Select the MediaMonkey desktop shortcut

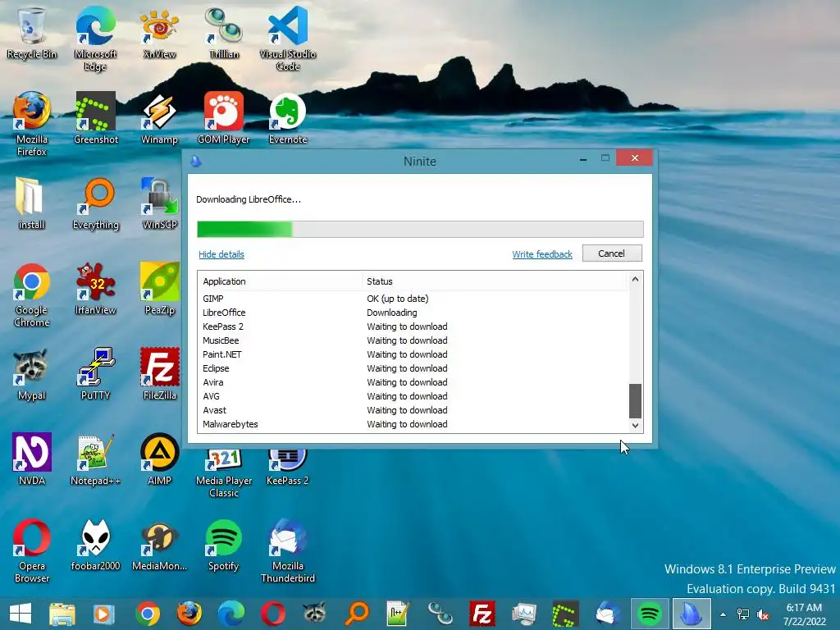coord(160,546)
